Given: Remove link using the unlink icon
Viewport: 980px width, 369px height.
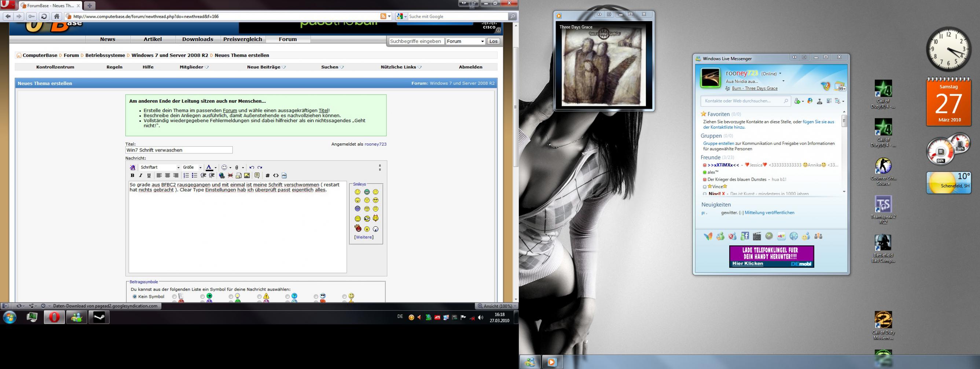Looking at the screenshot, I should (230, 176).
